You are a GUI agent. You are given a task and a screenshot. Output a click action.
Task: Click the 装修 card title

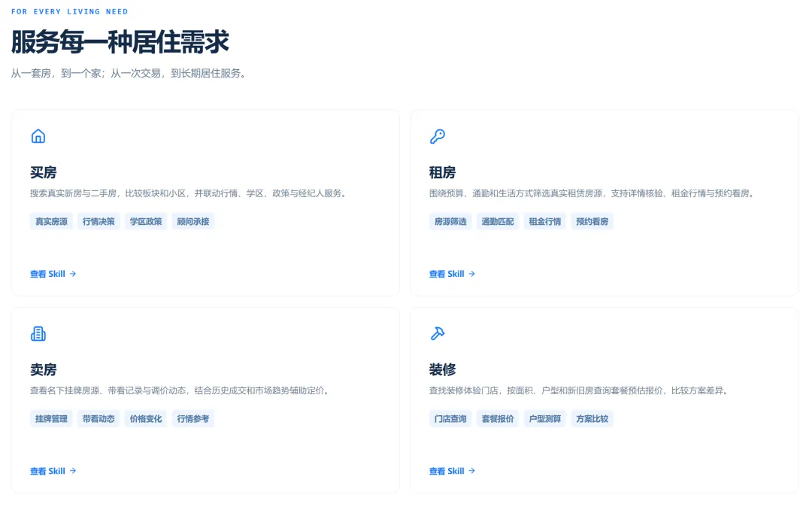coord(443,370)
